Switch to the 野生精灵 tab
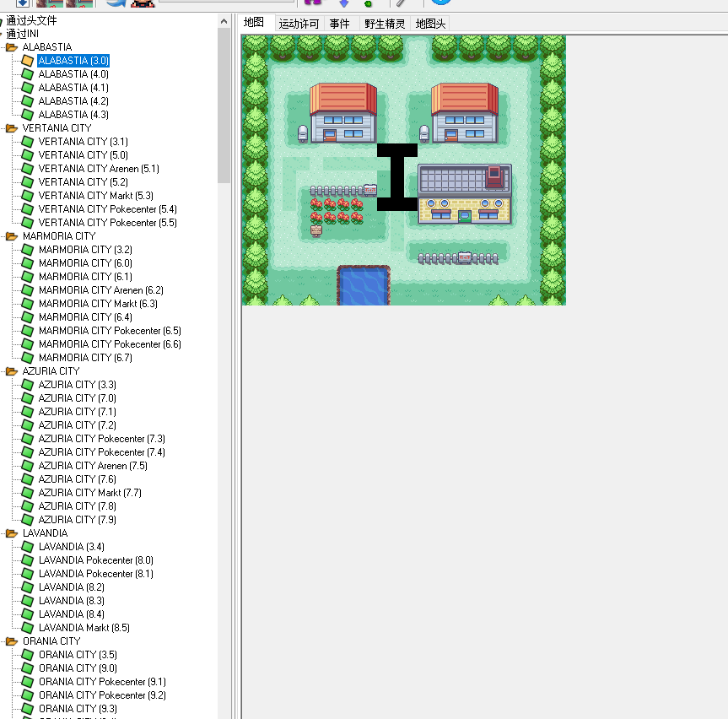The image size is (728, 719). tap(385, 24)
